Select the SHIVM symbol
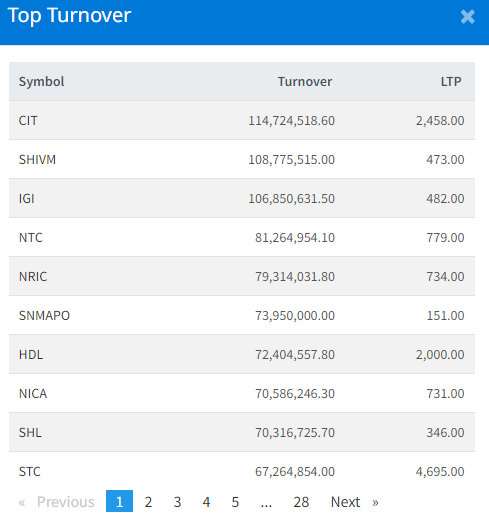 [x=37, y=159]
